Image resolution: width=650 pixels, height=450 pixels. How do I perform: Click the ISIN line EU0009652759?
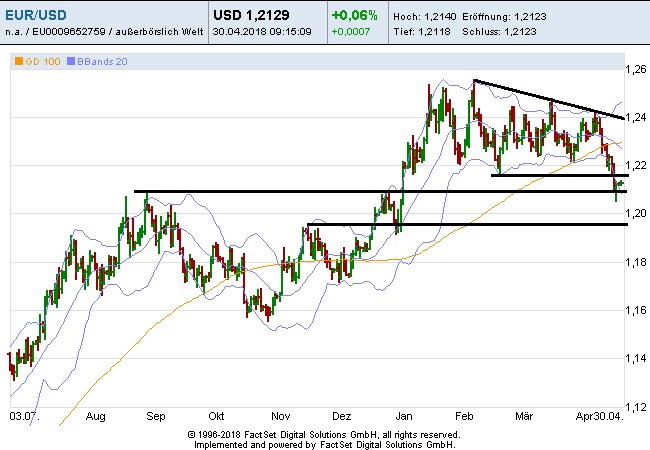coord(104,31)
